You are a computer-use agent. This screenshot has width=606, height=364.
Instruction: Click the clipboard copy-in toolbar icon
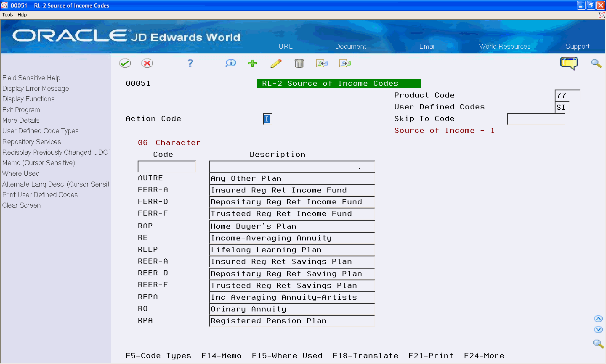click(322, 63)
